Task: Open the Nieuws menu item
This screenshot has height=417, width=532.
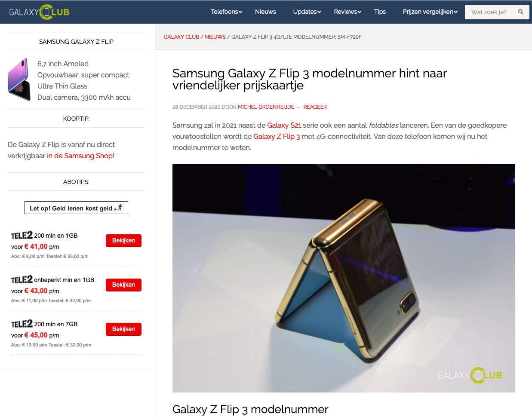Action: [265, 12]
